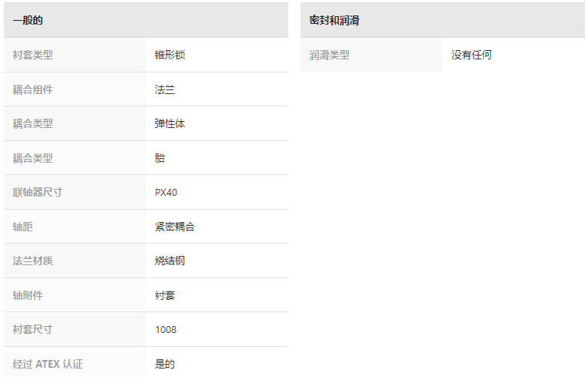Click the 经过 ATEX 认证 label
Screen dimensions: 588x377
click(48, 364)
